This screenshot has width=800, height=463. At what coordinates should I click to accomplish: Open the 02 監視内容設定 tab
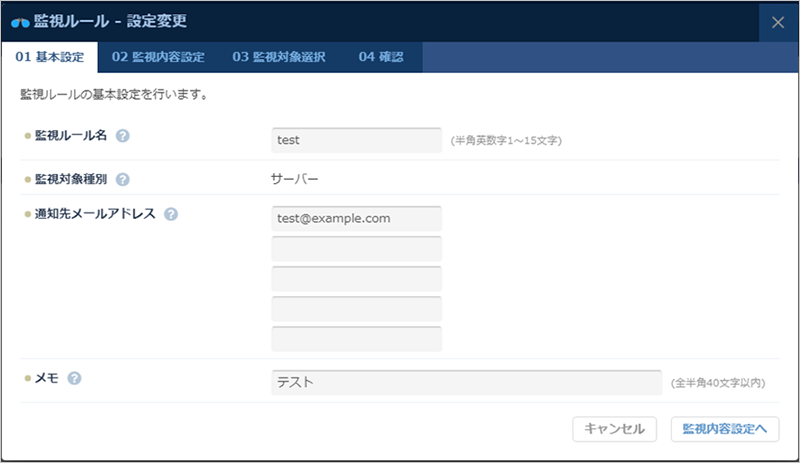pos(158,57)
